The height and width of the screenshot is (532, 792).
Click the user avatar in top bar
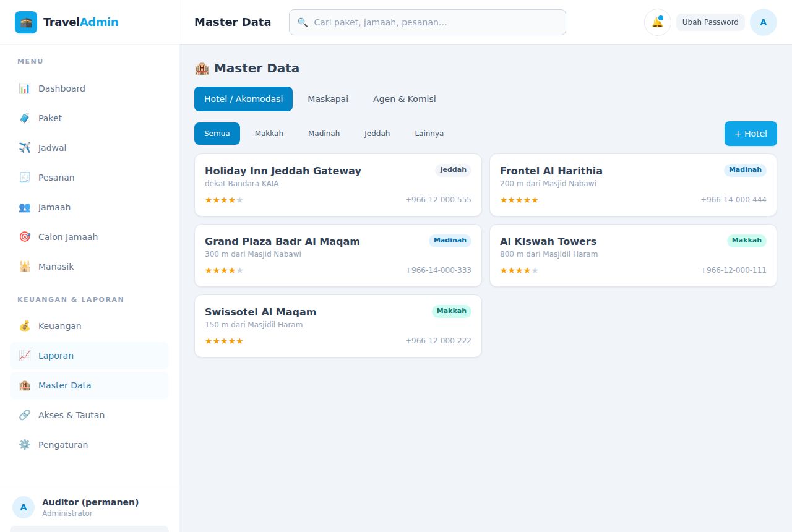click(x=764, y=22)
